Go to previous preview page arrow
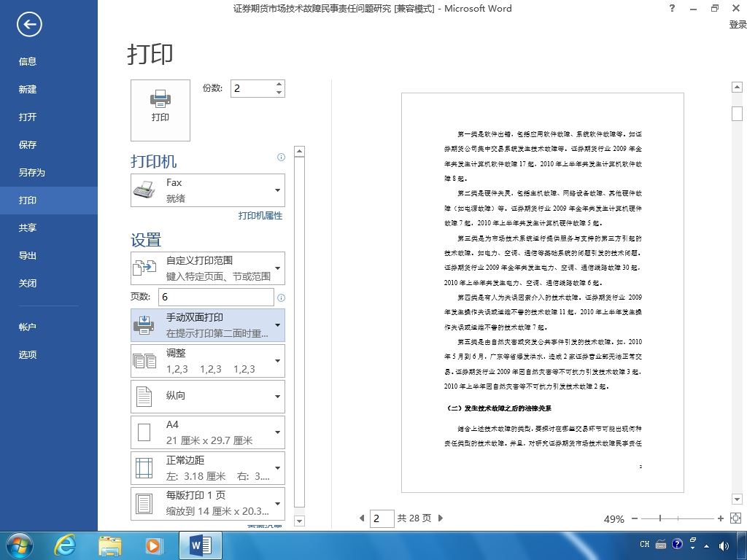The image size is (747, 560). pyautogui.click(x=362, y=518)
